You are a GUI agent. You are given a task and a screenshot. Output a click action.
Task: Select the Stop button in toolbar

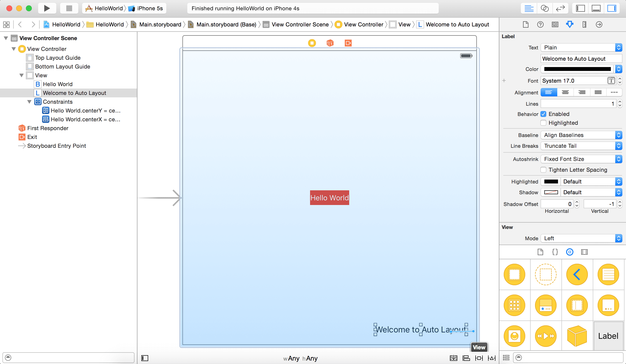(69, 8)
